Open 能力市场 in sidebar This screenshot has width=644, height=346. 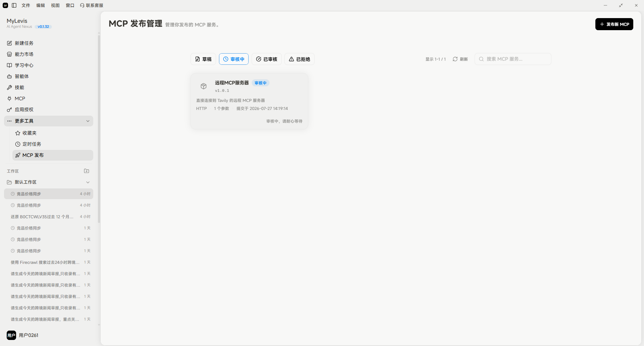(49, 54)
